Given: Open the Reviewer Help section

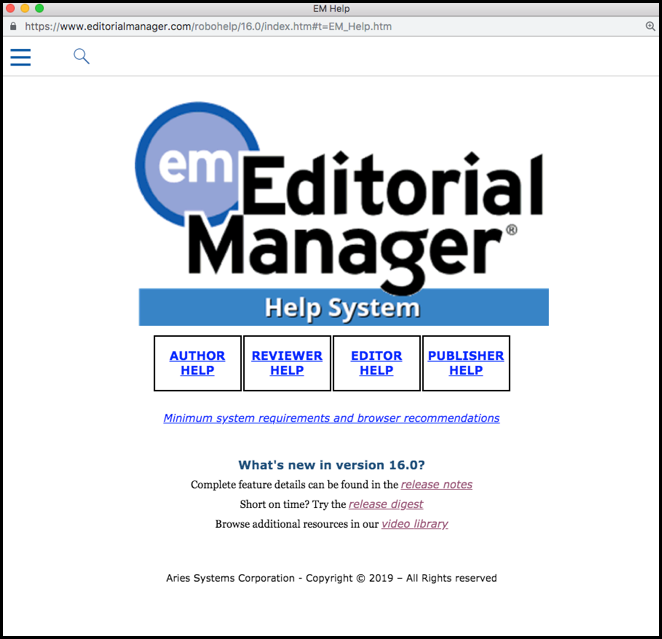Looking at the screenshot, I should point(287,363).
